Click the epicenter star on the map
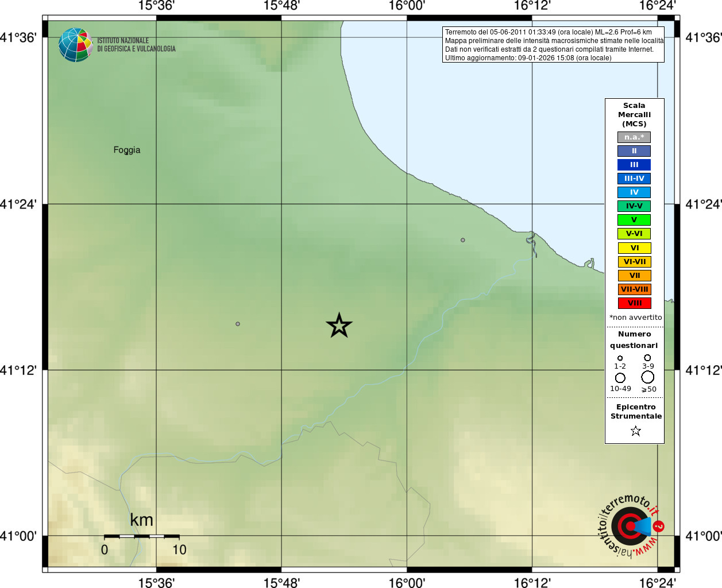Screen dimensions: 722x588 click(339, 326)
